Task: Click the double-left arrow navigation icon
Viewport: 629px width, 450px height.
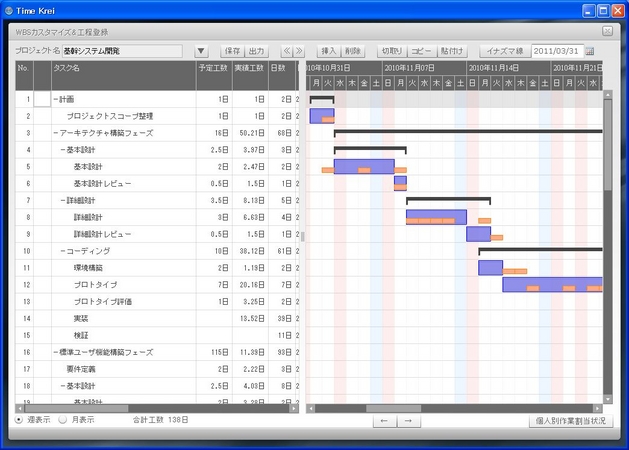Action: tap(287, 51)
